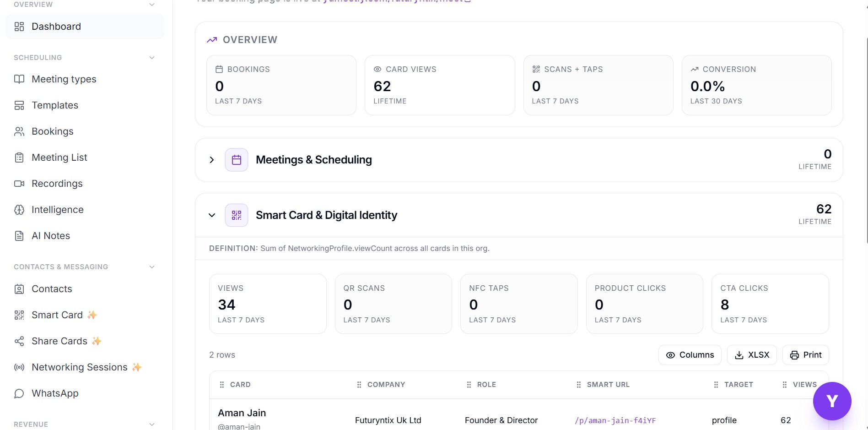Click the PRODUCT CLICKS stat tile

point(644,304)
